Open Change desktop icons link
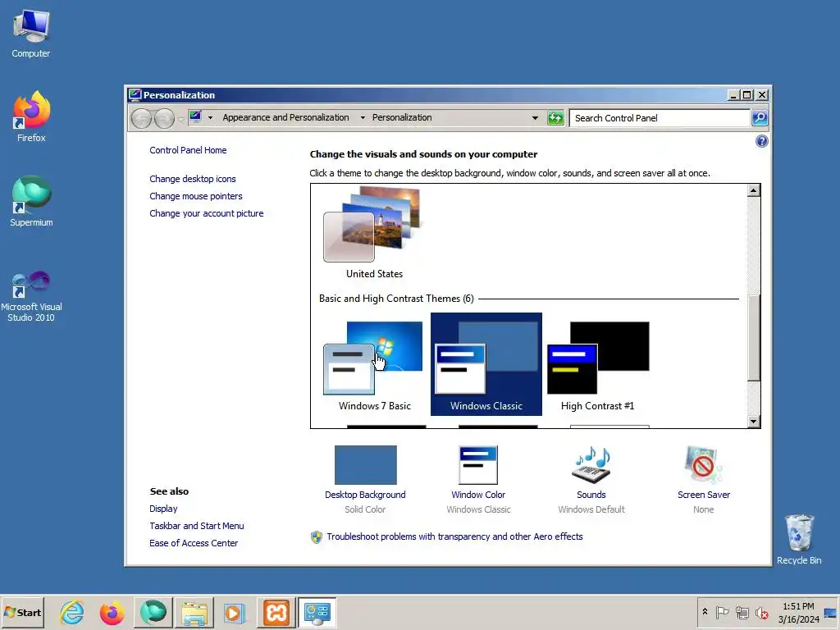 [192, 179]
